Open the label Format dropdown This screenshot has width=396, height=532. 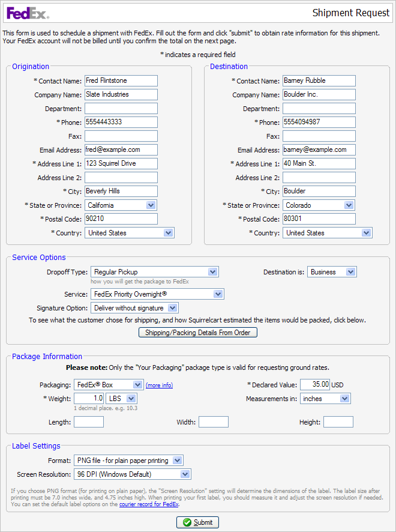click(128, 461)
